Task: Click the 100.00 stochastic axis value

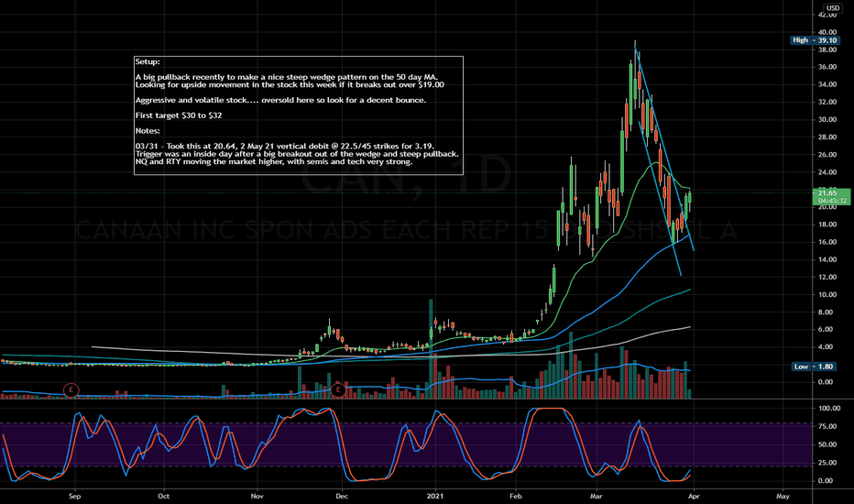Action: tap(829, 408)
